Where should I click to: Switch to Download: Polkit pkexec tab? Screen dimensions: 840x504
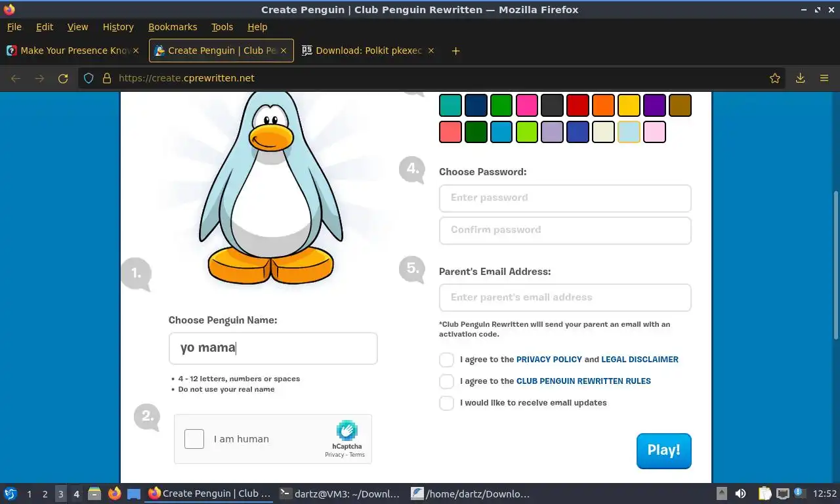point(368,51)
